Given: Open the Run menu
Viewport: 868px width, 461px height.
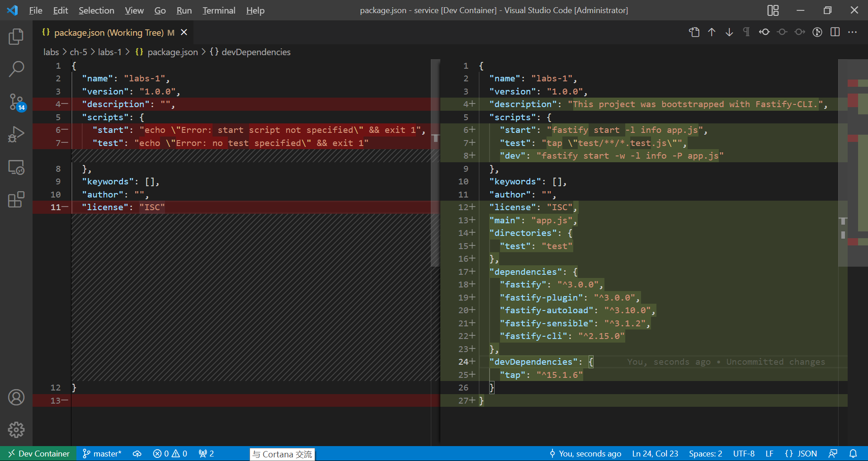Looking at the screenshot, I should pos(184,10).
